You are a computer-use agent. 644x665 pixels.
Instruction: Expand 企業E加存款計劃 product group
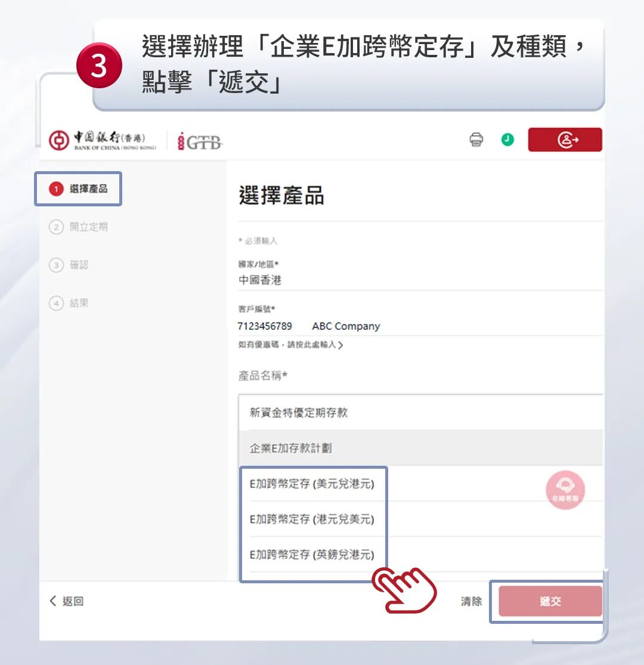(420, 448)
